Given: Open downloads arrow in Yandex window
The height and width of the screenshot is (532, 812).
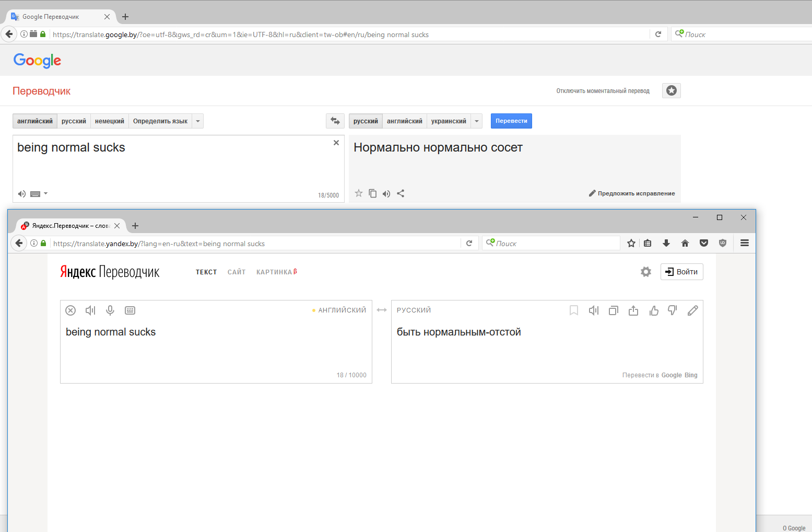Looking at the screenshot, I should pyautogui.click(x=666, y=243).
